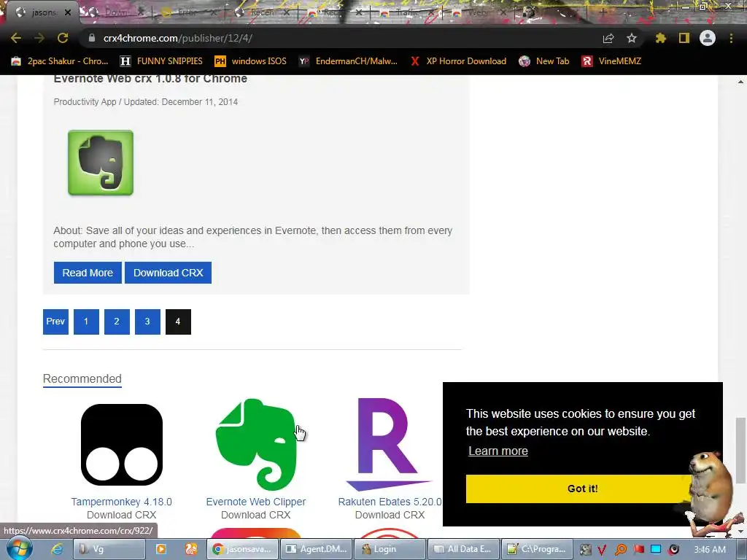747x560 pixels.
Task: Click the 3:46 AM system clock
Action: pyautogui.click(x=710, y=550)
